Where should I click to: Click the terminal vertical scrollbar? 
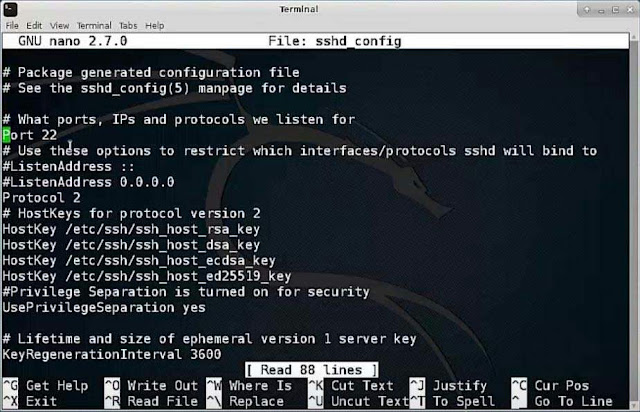[x=633, y=220]
